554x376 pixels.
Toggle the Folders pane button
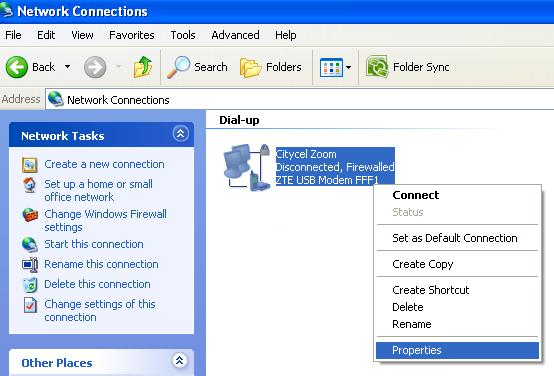coord(271,67)
